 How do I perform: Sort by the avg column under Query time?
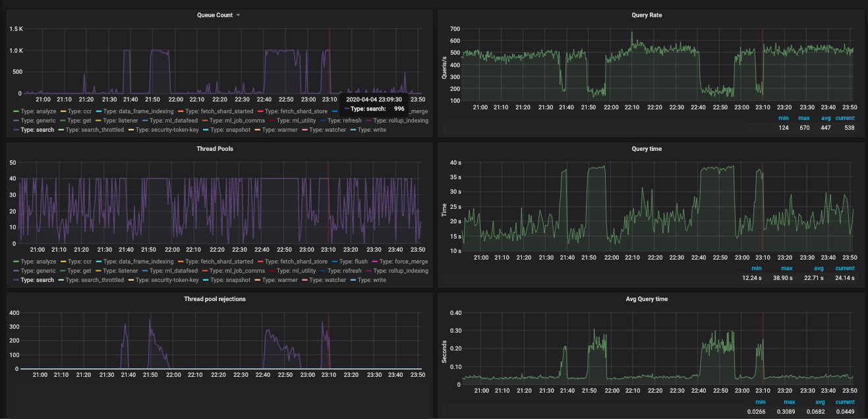click(820, 268)
